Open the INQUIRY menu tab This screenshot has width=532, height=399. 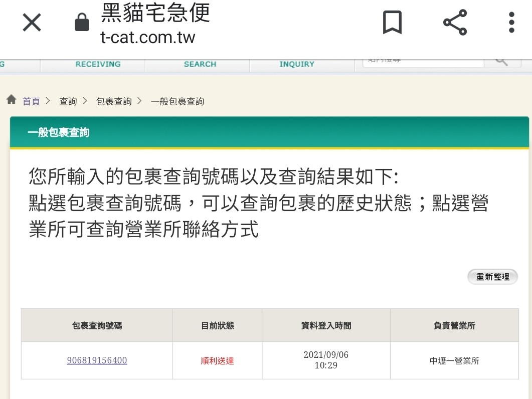[297, 64]
